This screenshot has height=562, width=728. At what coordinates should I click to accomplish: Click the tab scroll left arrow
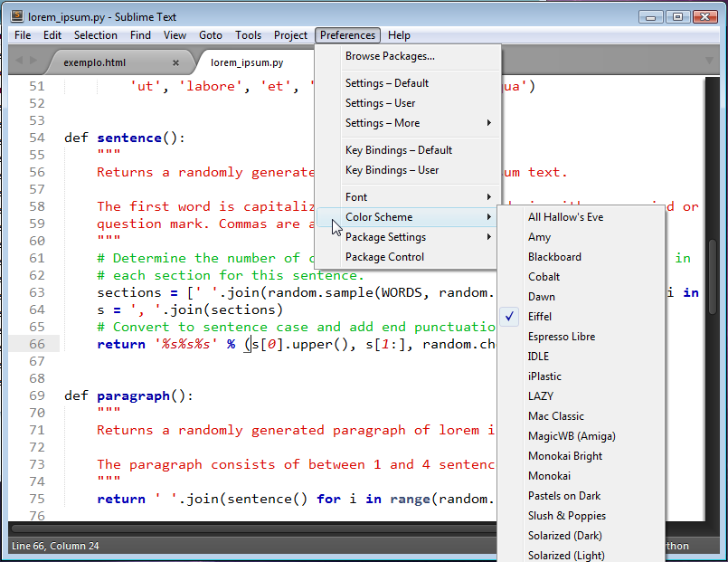[x=19, y=61]
